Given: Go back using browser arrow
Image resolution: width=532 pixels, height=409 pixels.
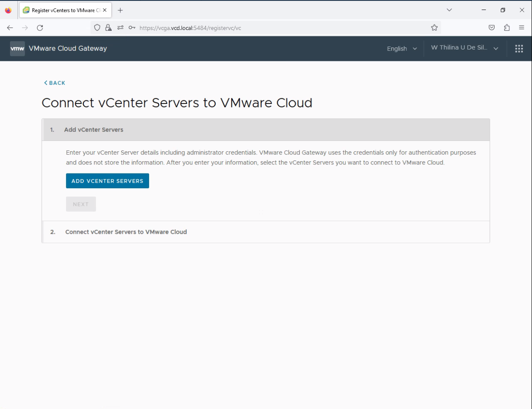Looking at the screenshot, I should [x=10, y=28].
